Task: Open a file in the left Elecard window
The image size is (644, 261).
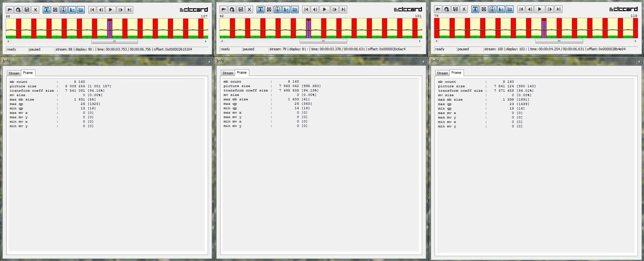Action: pos(10,10)
